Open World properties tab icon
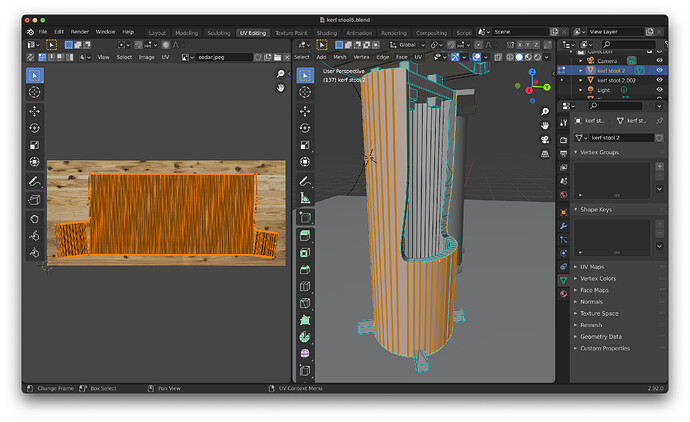This screenshot has height=422, width=690. 563,194
